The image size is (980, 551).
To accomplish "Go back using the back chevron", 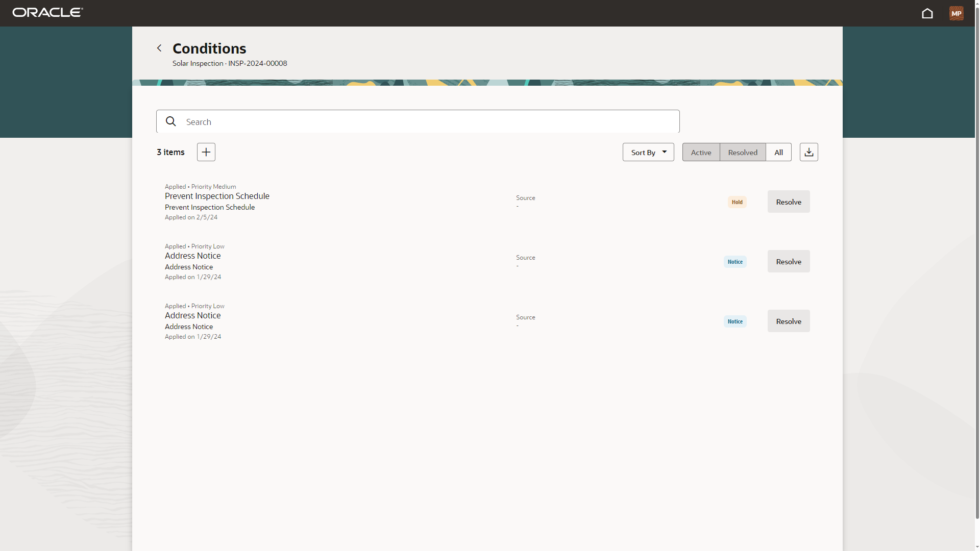I will click(159, 47).
